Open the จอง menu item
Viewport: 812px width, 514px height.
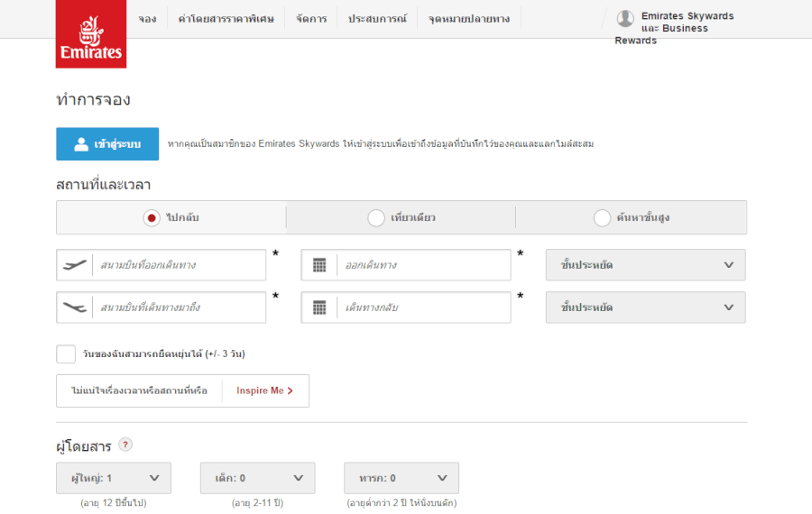[x=147, y=19]
